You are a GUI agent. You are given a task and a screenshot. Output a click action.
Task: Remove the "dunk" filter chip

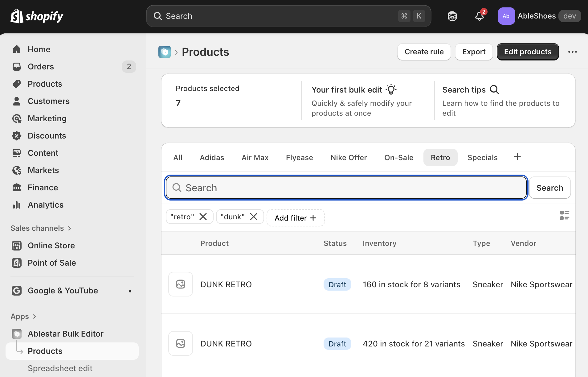click(254, 217)
